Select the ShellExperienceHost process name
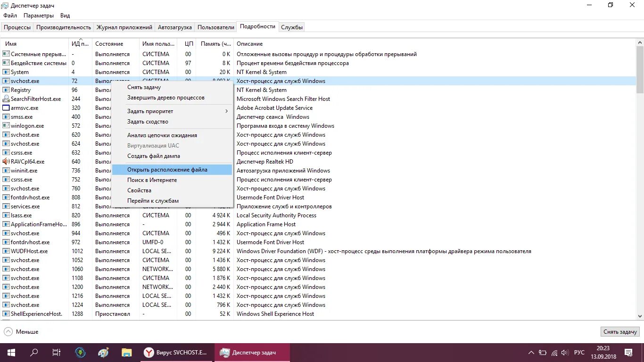 [x=37, y=314]
